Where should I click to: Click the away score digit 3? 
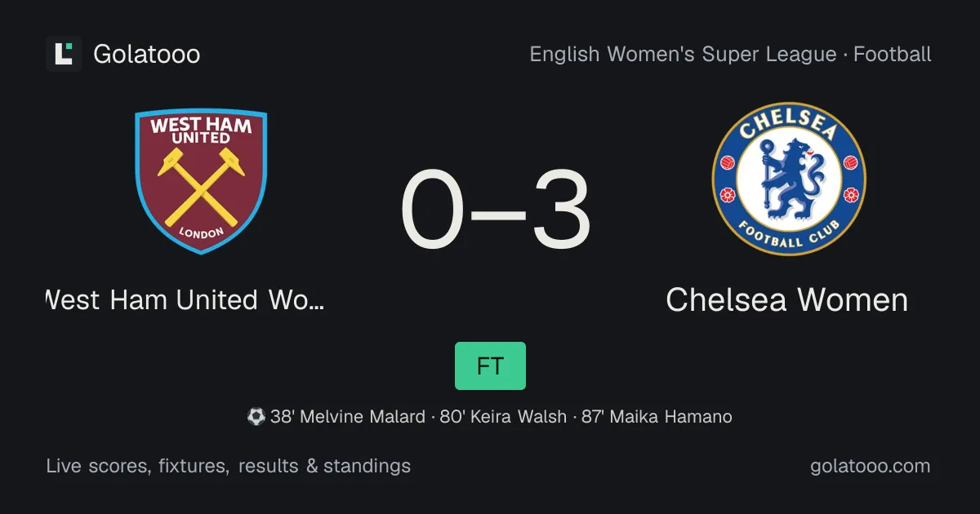[563, 210]
